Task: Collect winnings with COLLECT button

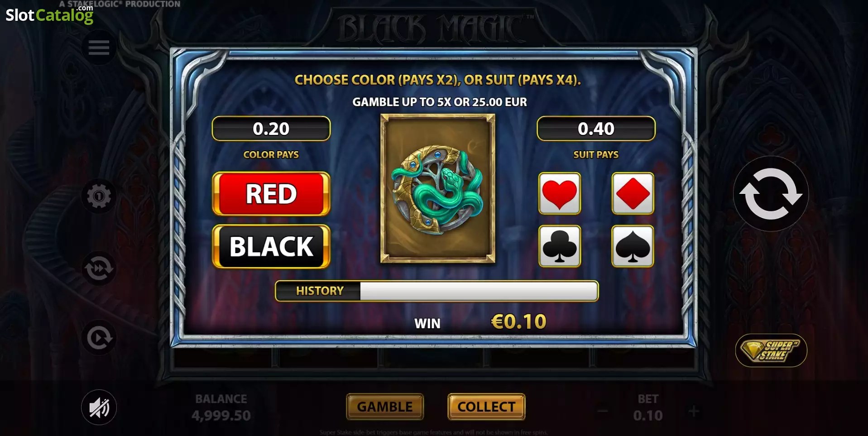Action: click(486, 407)
